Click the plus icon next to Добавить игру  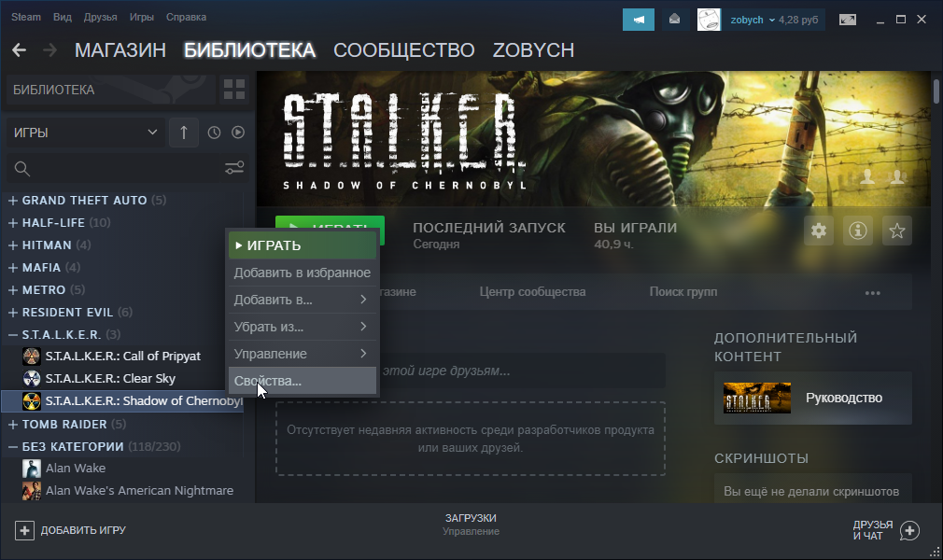click(24, 530)
